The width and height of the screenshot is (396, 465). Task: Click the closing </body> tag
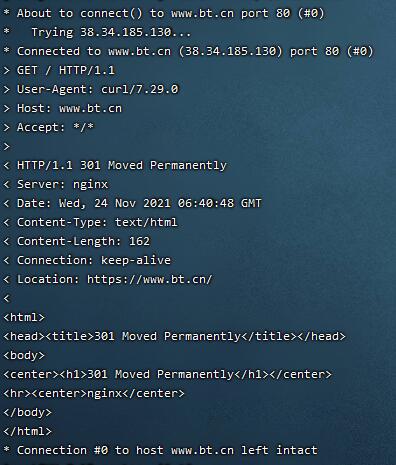(27, 412)
